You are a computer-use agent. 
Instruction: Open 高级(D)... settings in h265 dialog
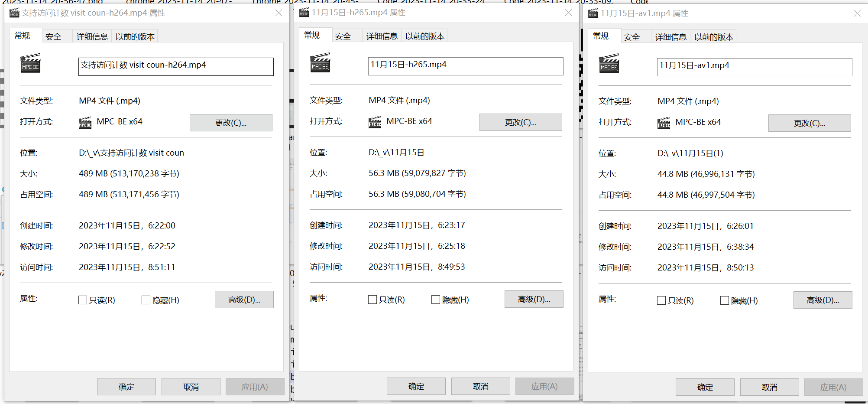(x=534, y=300)
